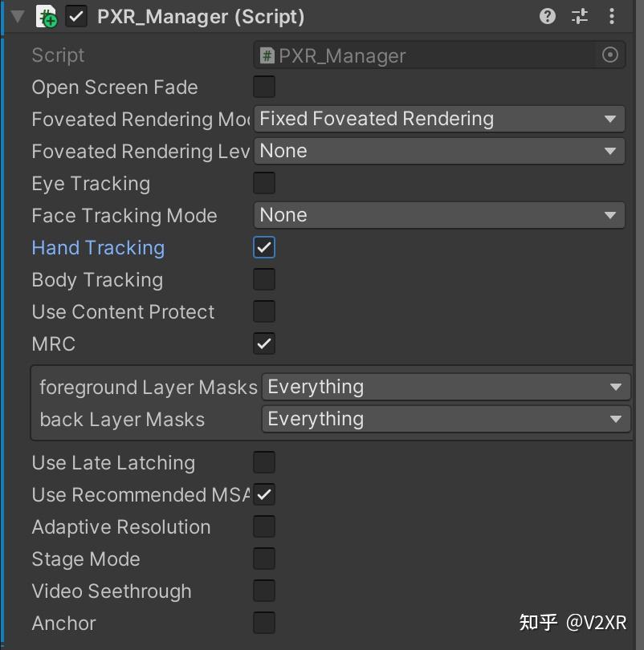Screen dimensions: 644x650
Task: Enable Open Screen Fade
Action: tap(264, 87)
